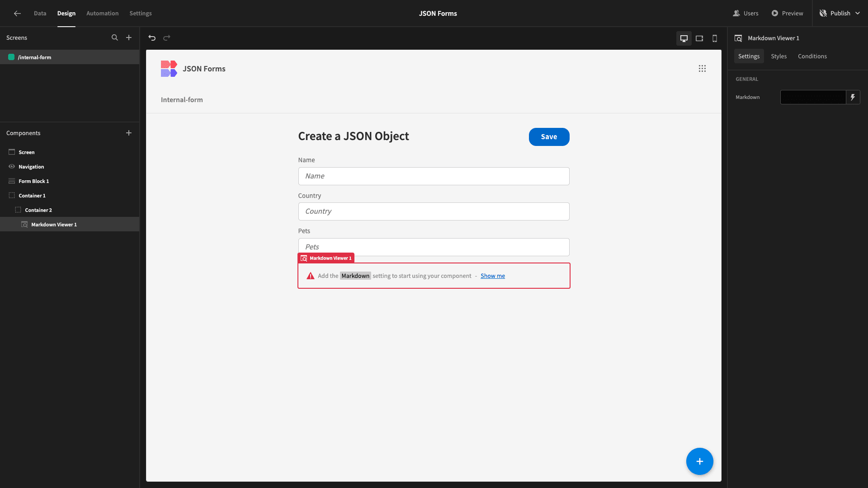Open the Automation tab
The height and width of the screenshot is (488, 868).
click(x=103, y=14)
